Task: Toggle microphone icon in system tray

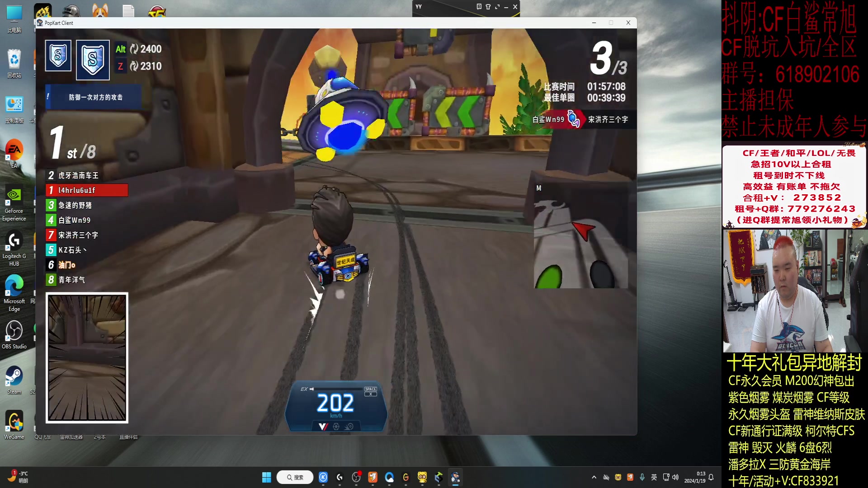Action: (x=642, y=477)
